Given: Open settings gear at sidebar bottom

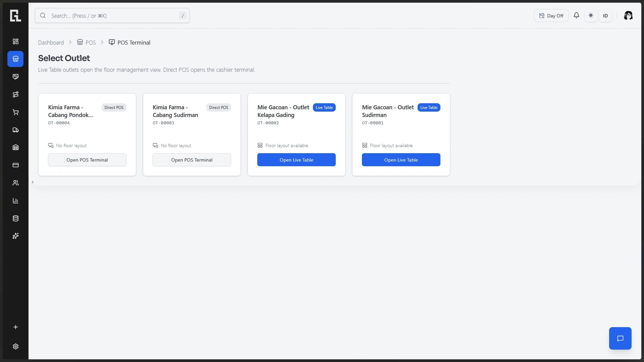Looking at the screenshot, I should click(x=15, y=347).
